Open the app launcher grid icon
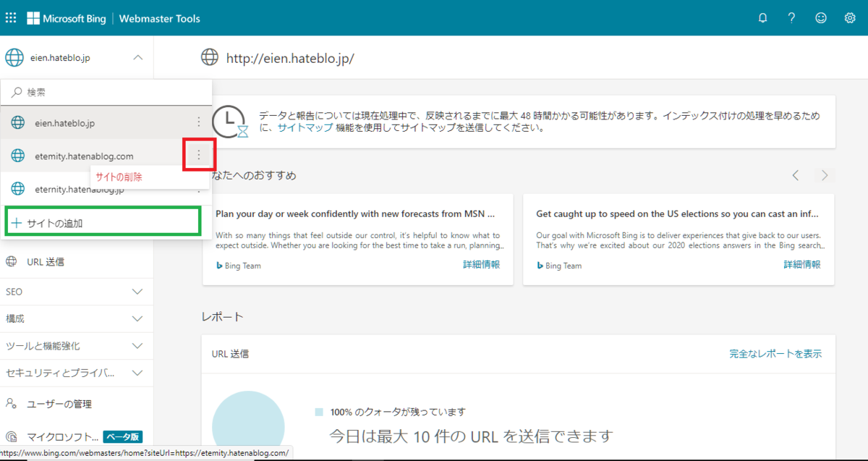Viewport: 868px width, 461px height. coord(11,18)
